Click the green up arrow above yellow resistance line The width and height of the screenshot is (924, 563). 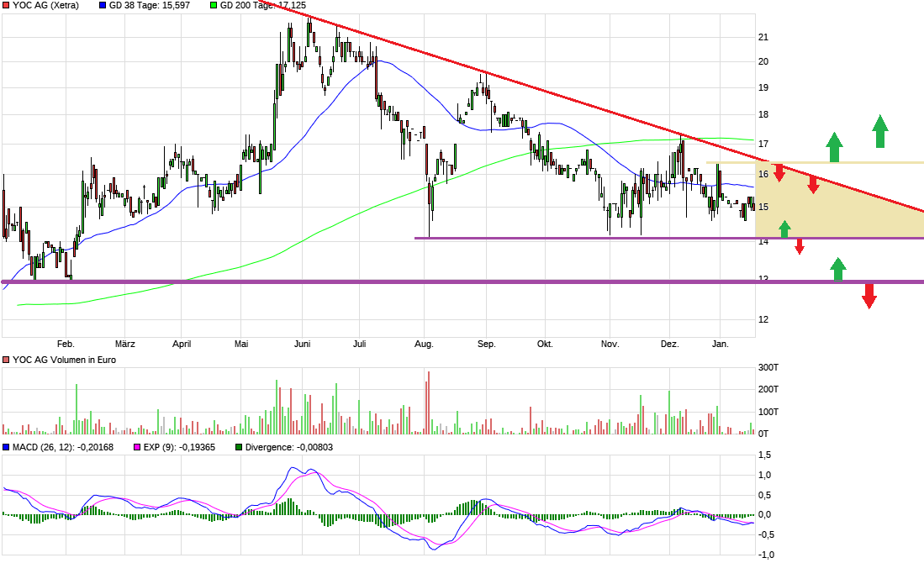pyautogui.click(x=834, y=147)
